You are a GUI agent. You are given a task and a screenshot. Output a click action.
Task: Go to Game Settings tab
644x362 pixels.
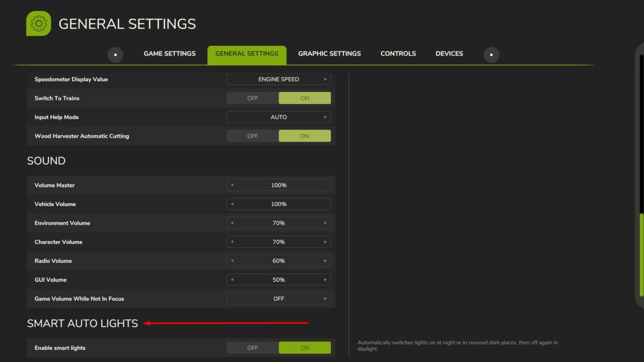point(170,54)
